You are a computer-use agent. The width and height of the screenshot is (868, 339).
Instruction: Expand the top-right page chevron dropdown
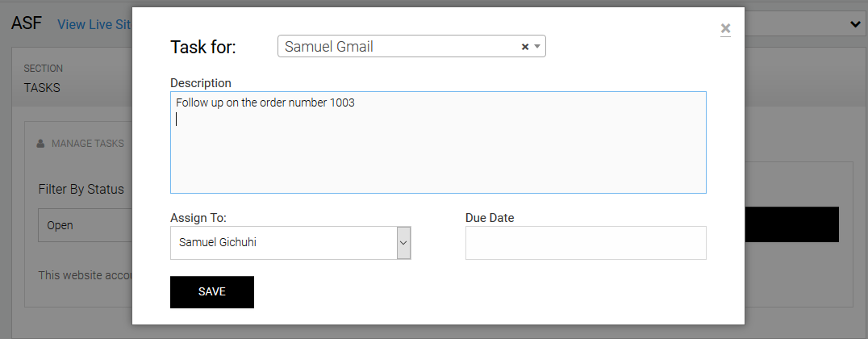click(x=856, y=25)
